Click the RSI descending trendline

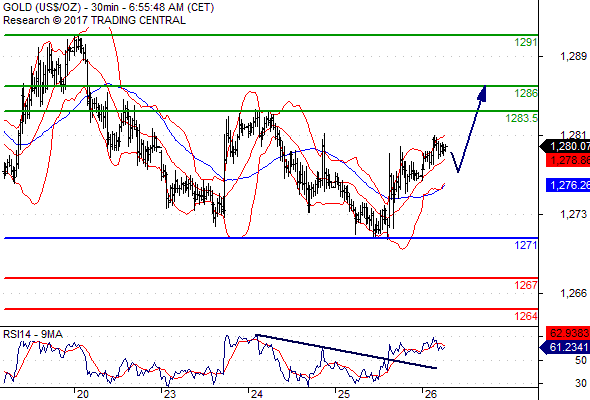pyautogui.click(x=346, y=351)
